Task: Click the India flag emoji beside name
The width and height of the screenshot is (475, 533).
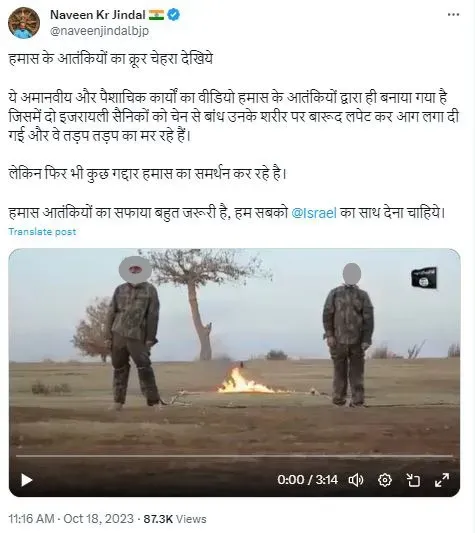Action: (156, 15)
